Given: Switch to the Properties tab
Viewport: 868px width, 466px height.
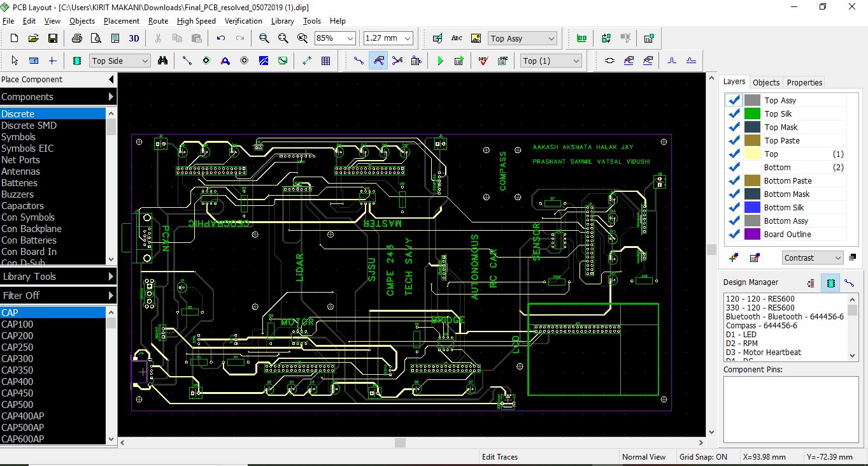Looking at the screenshot, I should (x=804, y=82).
